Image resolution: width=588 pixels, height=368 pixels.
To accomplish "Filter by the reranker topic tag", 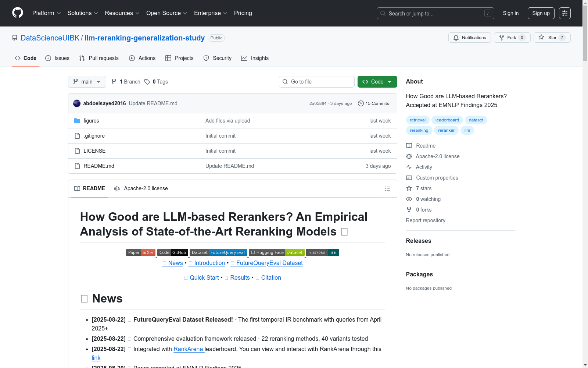I will coord(447,130).
